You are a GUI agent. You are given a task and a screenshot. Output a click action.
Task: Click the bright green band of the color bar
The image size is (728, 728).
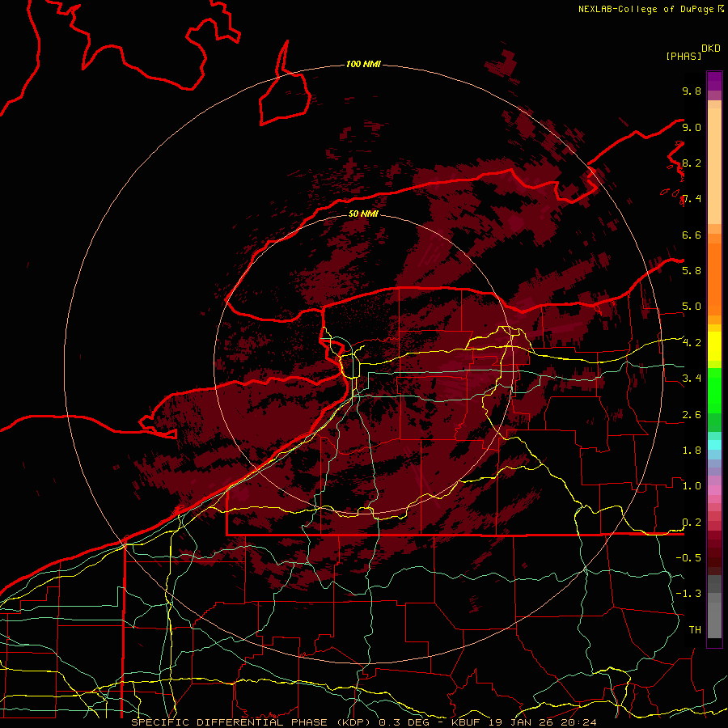click(x=714, y=390)
